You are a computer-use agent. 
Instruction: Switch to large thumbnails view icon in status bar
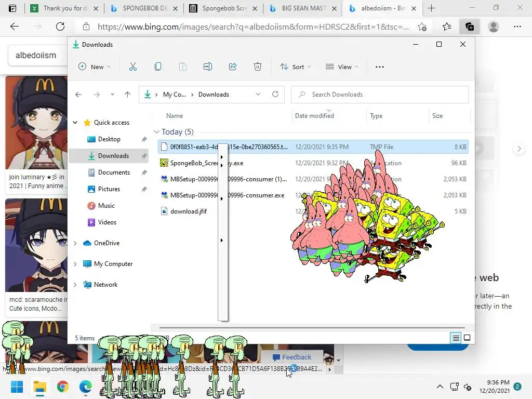click(467, 338)
